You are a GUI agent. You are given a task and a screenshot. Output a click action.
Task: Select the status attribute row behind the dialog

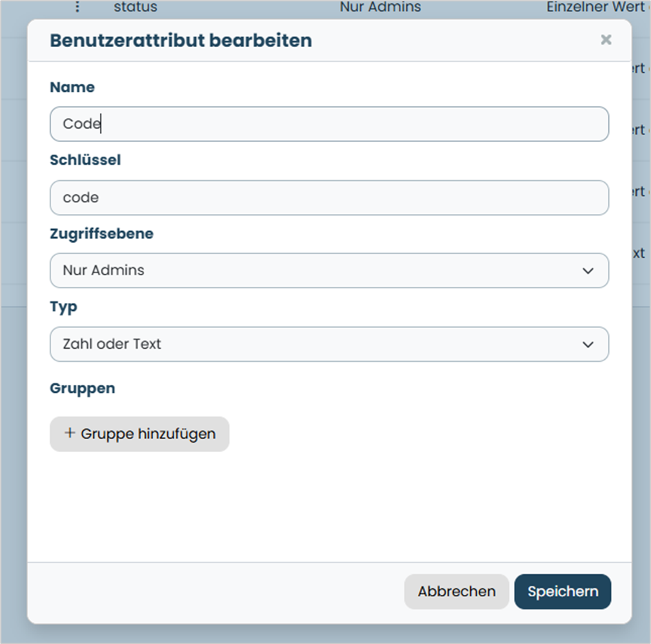pos(136,6)
